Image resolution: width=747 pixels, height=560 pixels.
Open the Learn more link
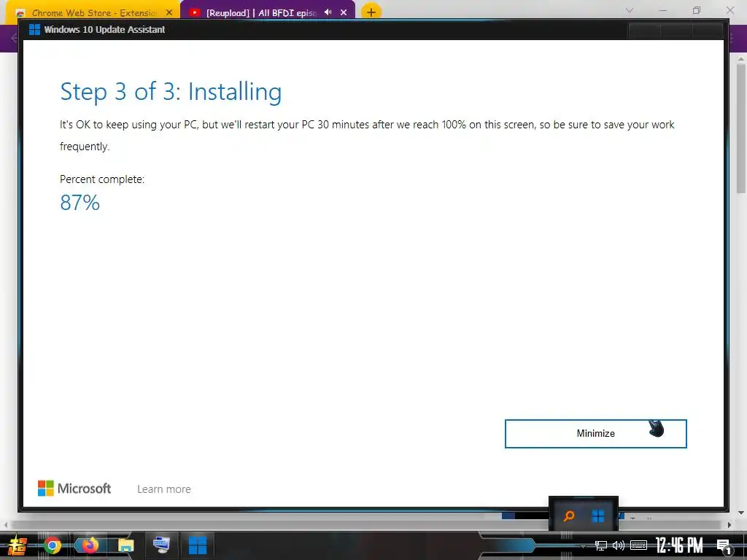click(x=164, y=489)
